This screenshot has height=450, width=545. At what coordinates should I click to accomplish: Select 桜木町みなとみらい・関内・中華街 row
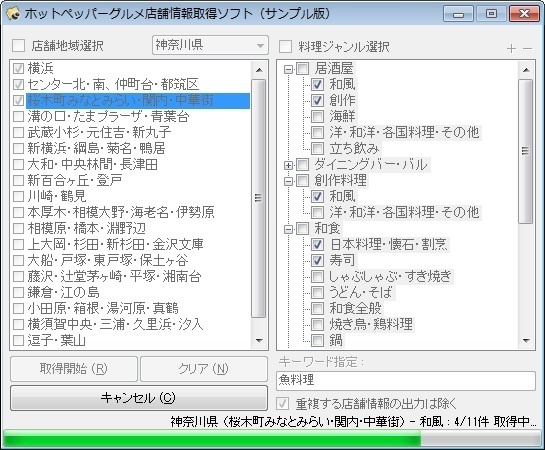[138, 100]
